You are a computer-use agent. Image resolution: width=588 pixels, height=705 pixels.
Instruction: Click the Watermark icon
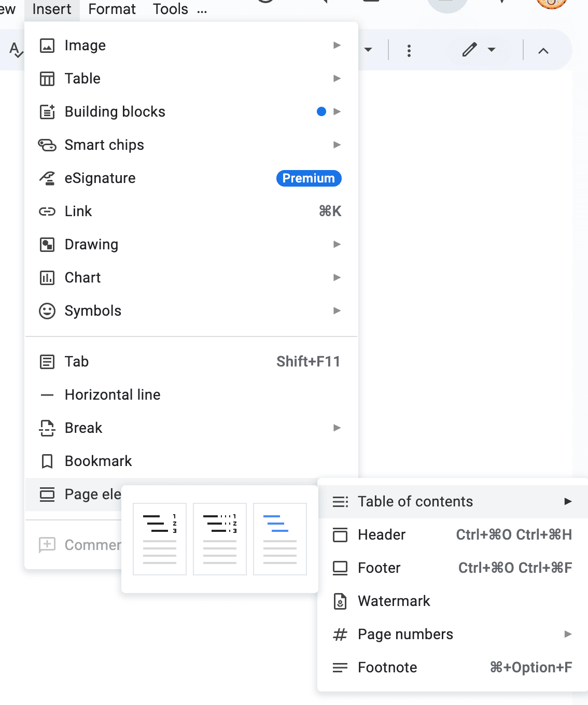pyautogui.click(x=340, y=601)
